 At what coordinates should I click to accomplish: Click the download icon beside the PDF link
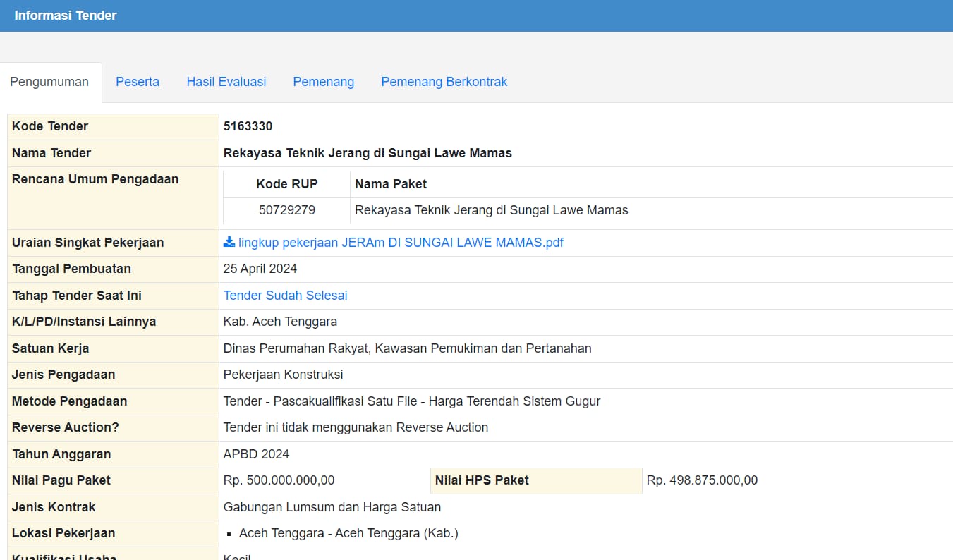point(229,242)
